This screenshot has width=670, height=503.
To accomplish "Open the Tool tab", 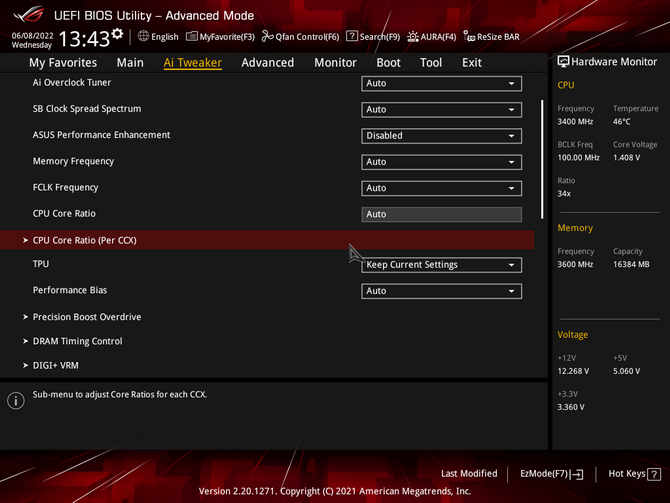I will click(431, 63).
